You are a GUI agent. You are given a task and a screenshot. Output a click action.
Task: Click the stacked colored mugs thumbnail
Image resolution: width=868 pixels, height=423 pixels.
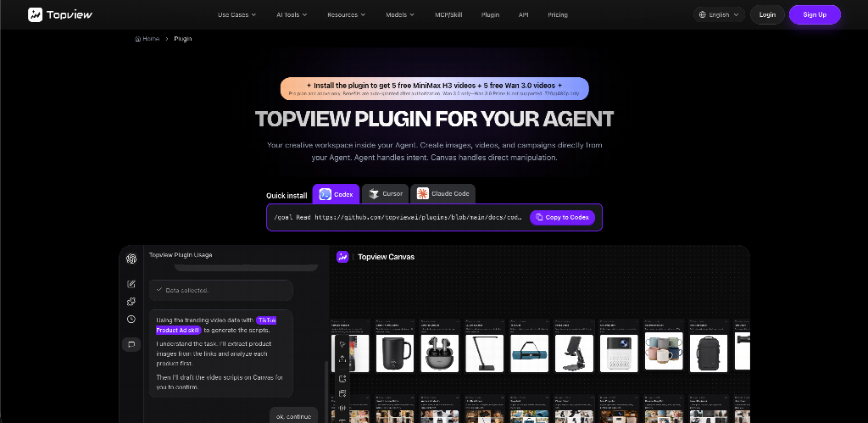click(664, 351)
